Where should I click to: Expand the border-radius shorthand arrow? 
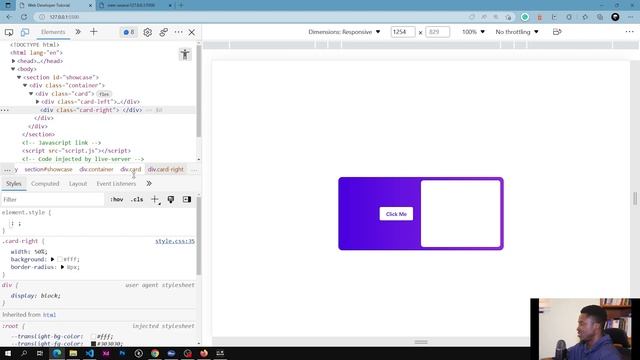coord(62,267)
